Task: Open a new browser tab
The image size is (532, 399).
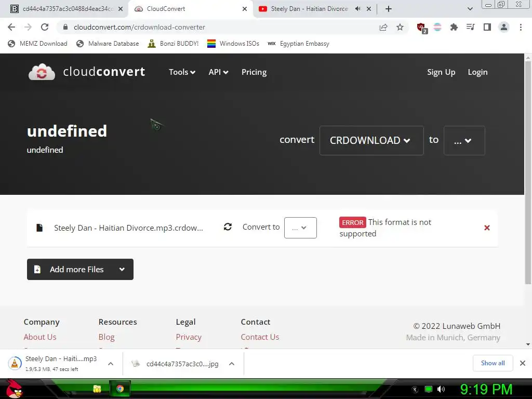Action: tap(389, 9)
